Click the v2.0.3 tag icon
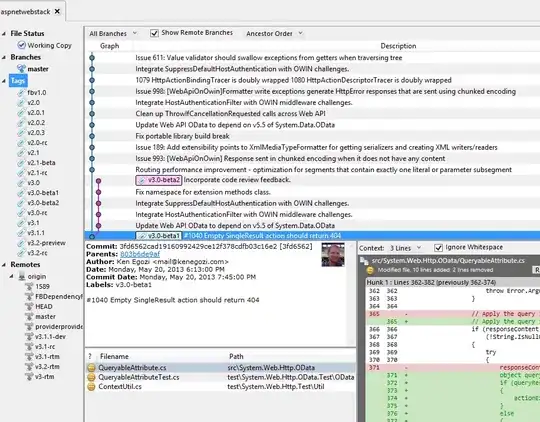Viewport: 540px width, 422px height. [21, 133]
